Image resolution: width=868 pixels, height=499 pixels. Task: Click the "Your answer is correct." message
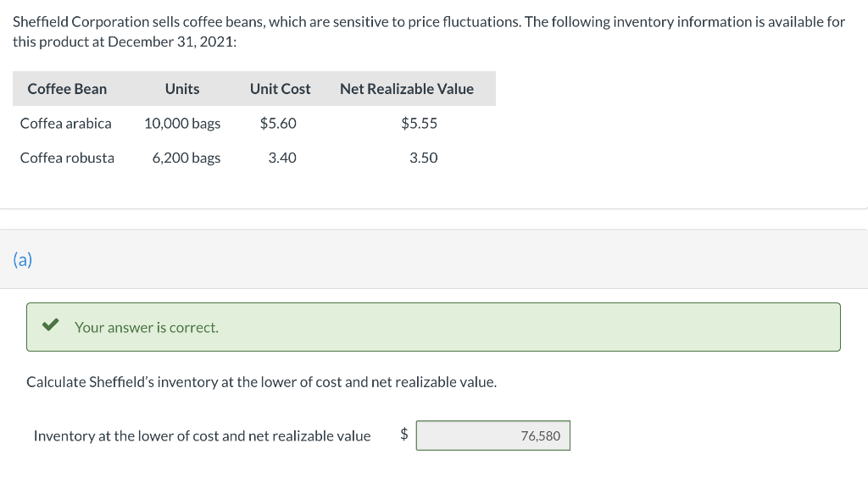pos(147,327)
